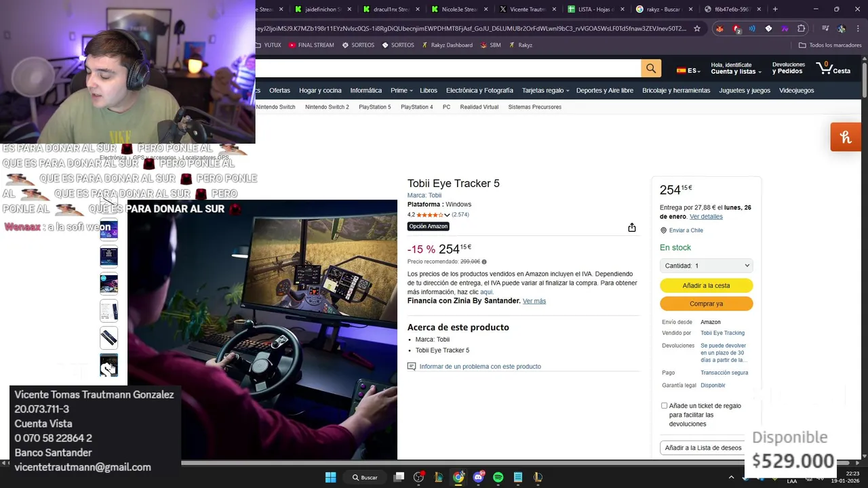This screenshot has width=868, height=488.
Task: Click the red extension icon with badge 2
Action: tap(736, 28)
